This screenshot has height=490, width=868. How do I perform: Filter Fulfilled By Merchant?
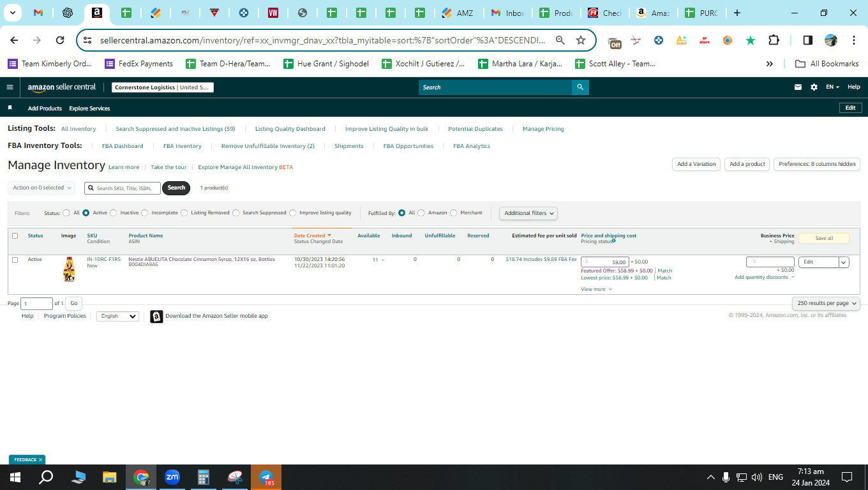click(x=454, y=213)
